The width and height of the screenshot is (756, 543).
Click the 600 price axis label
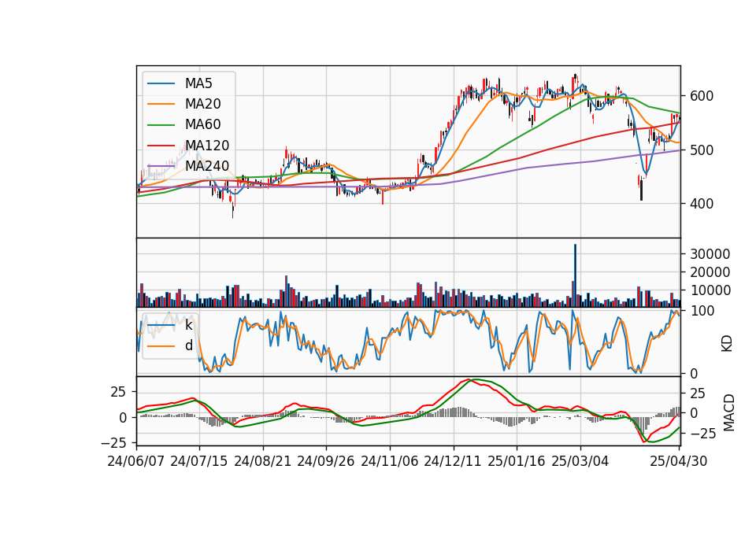[702, 96]
